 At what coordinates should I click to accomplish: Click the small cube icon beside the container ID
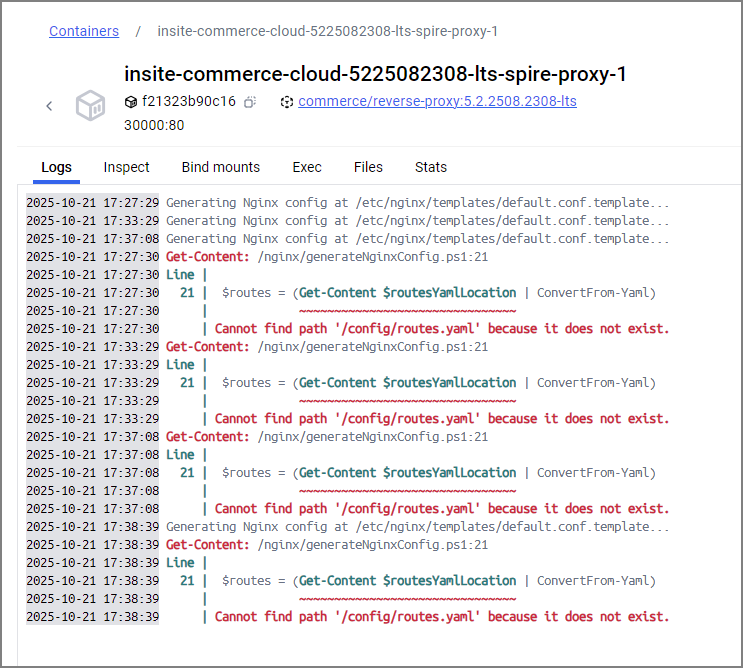[x=130, y=102]
